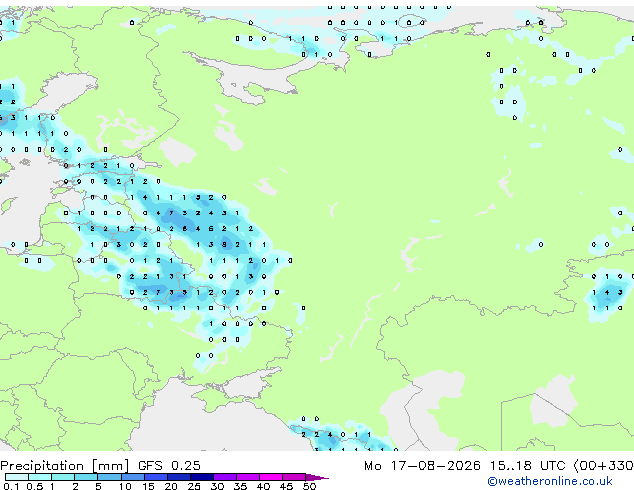Click the '15..18 UTC' time range text

point(527,466)
